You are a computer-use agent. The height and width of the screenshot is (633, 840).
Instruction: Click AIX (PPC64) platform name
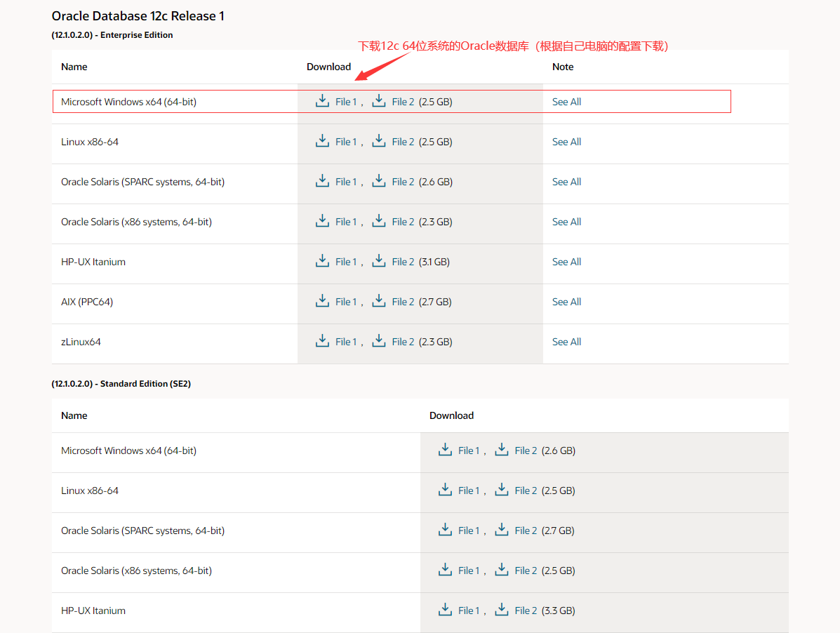87,302
